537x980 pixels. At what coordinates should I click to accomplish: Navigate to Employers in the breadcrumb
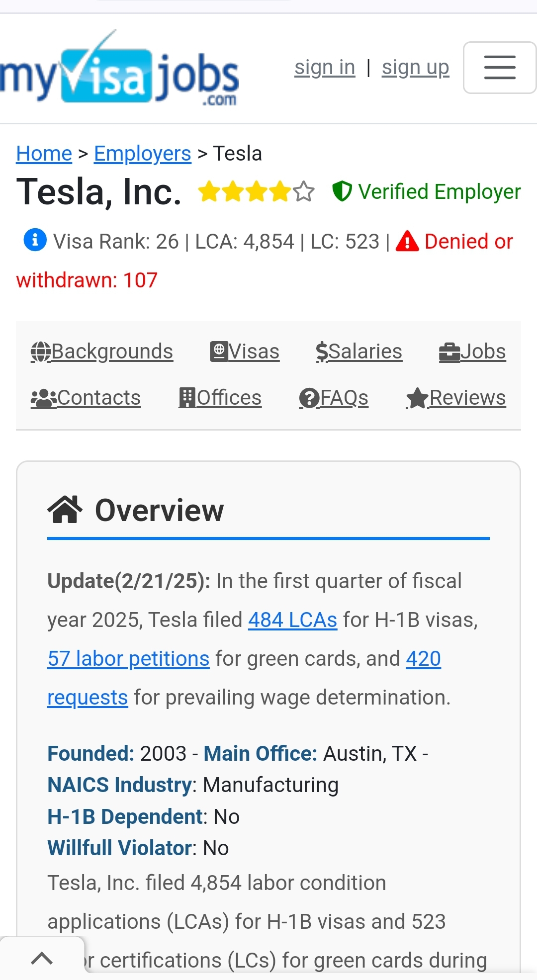tap(142, 154)
